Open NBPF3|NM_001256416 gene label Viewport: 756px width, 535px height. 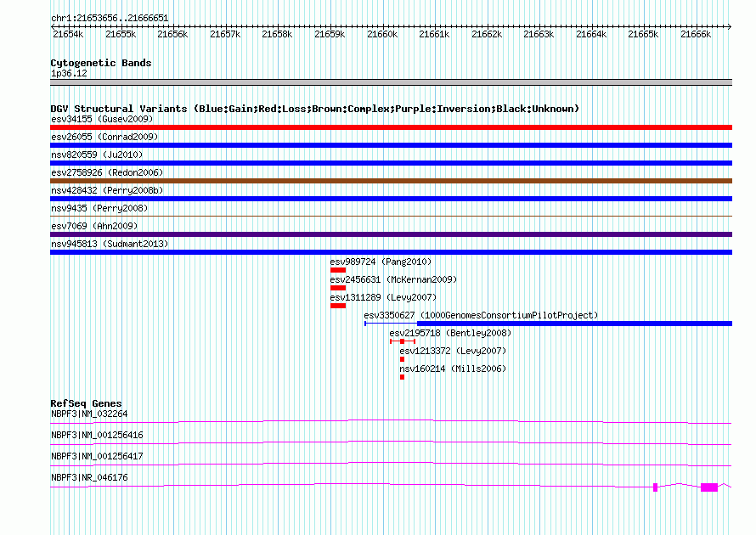click(97, 436)
